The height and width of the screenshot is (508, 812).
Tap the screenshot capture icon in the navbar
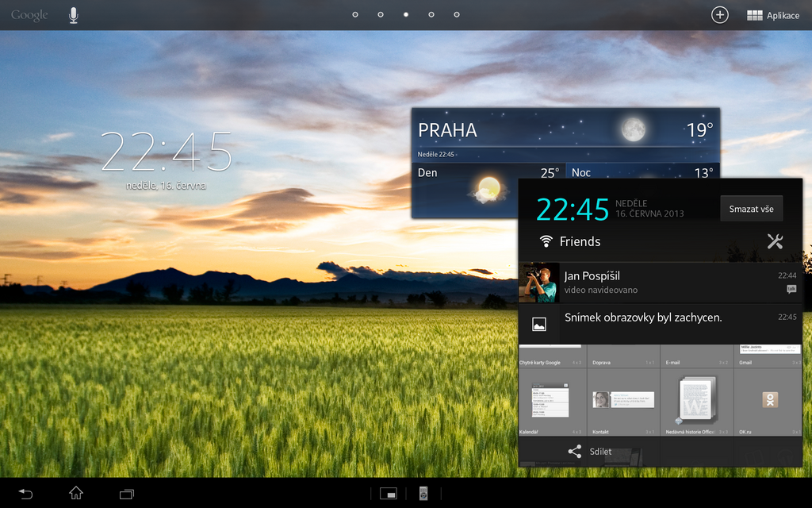[x=423, y=493]
